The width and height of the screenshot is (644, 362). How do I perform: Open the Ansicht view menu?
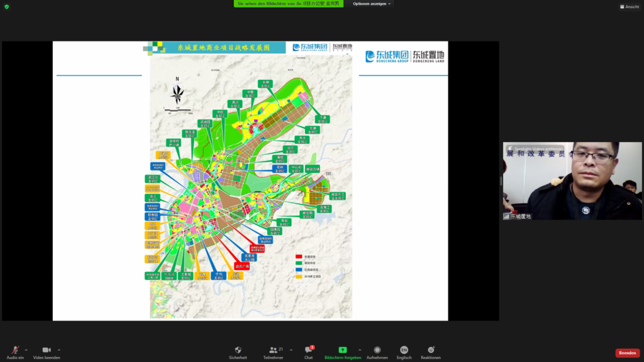pos(629,6)
